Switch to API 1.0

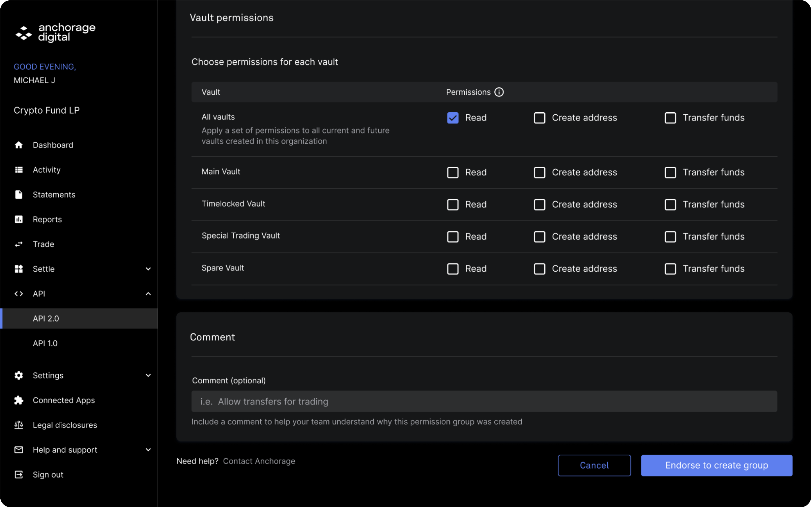coord(45,343)
